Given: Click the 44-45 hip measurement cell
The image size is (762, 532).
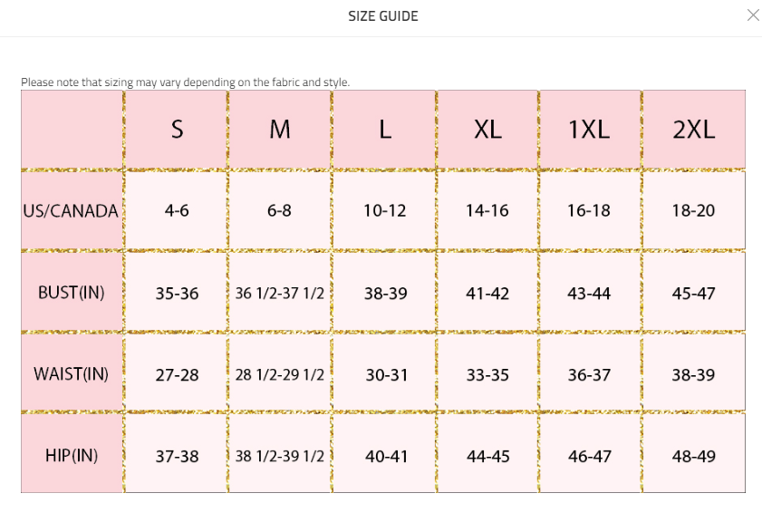Looking at the screenshot, I should pos(487,456).
